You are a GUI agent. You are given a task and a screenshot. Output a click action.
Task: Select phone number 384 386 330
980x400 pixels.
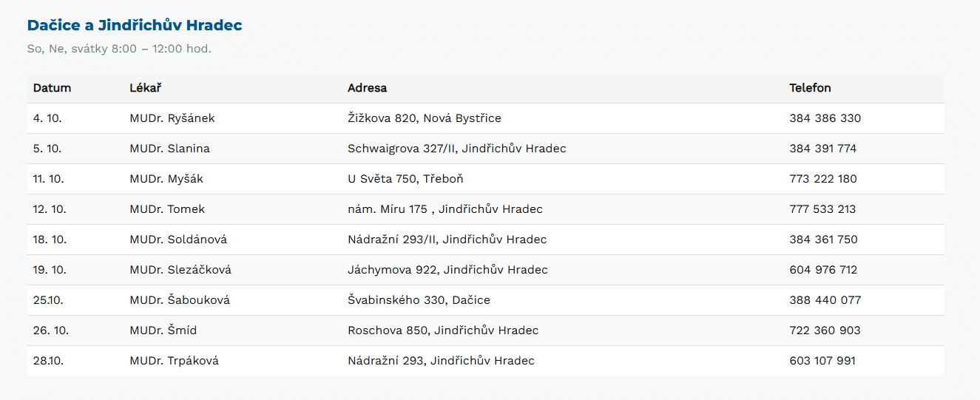click(825, 118)
